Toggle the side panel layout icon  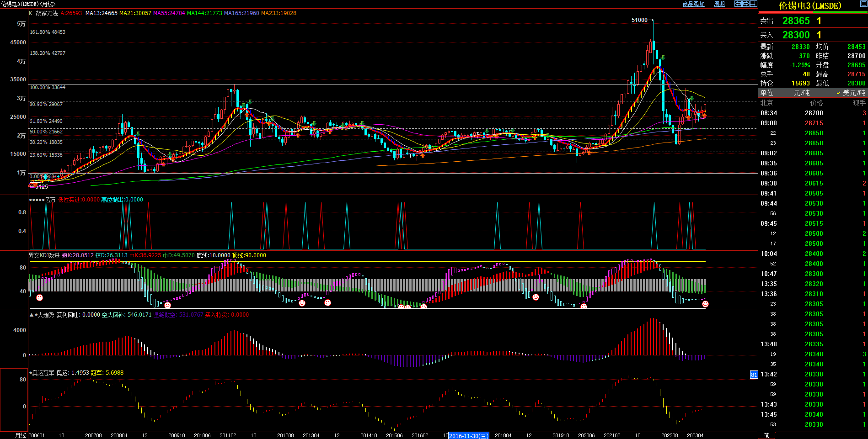pos(753,4)
